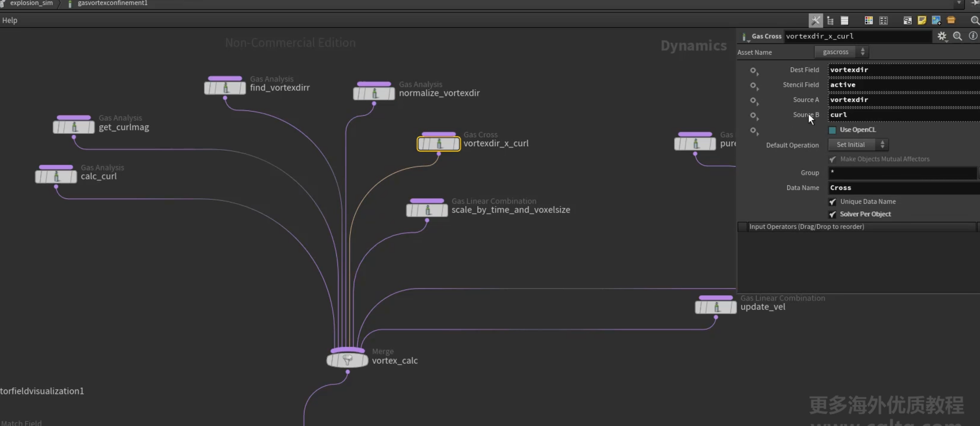The image size is (980, 426).
Task: Toggle Solver Per Object checkbox
Action: [x=832, y=214]
